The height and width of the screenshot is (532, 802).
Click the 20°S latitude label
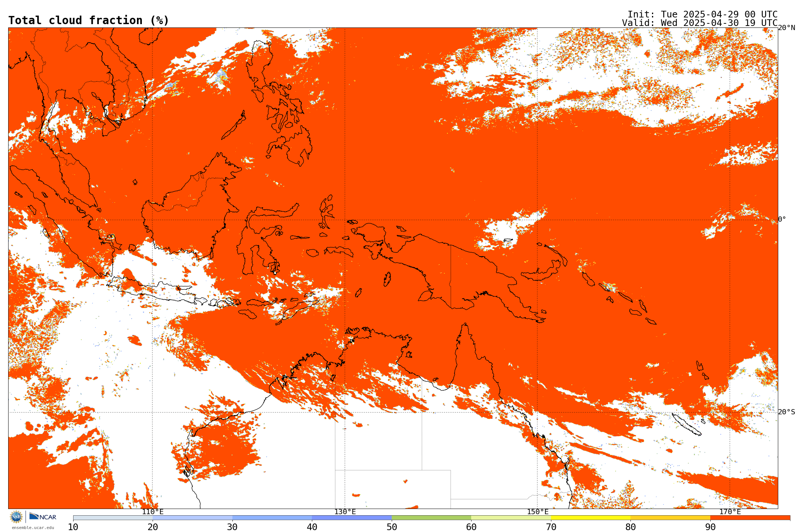coord(787,412)
